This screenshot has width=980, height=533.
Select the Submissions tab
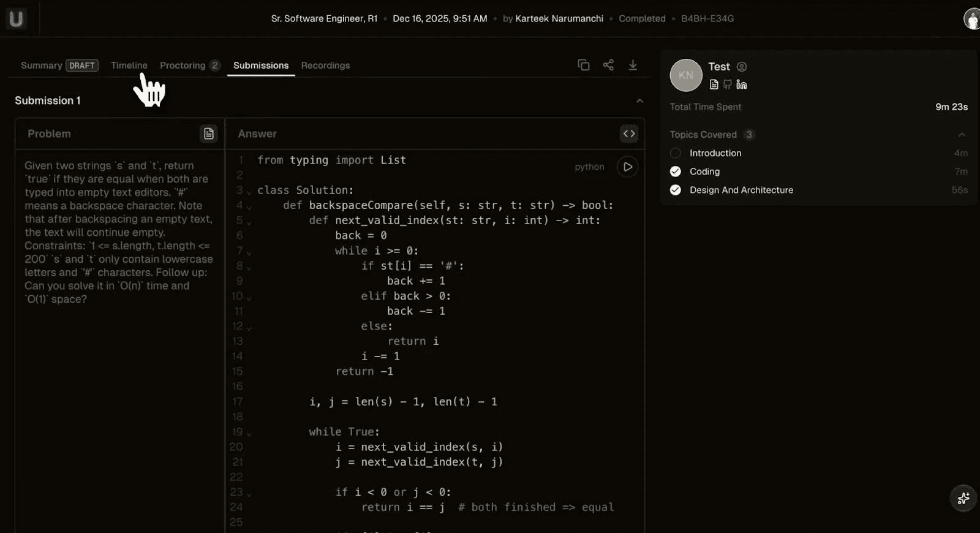tap(261, 66)
